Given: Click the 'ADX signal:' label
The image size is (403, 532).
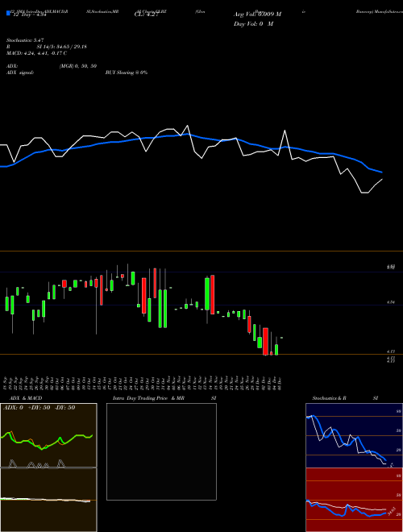Looking at the screenshot, I should tap(20, 73).
